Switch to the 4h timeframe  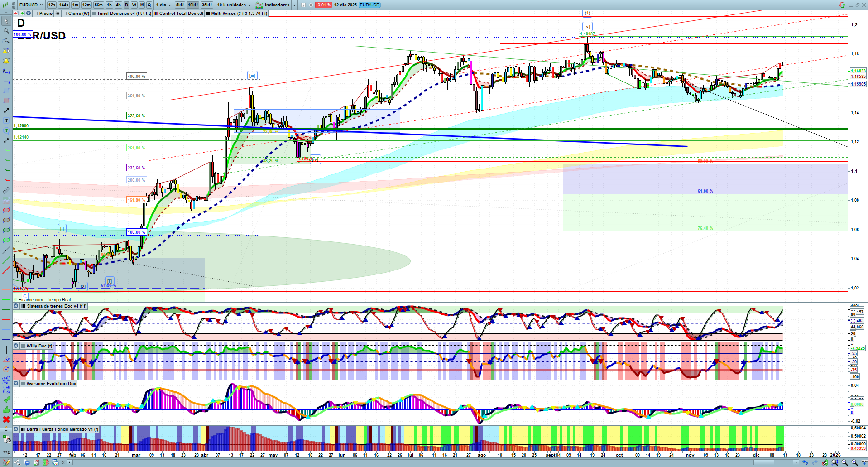point(118,5)
